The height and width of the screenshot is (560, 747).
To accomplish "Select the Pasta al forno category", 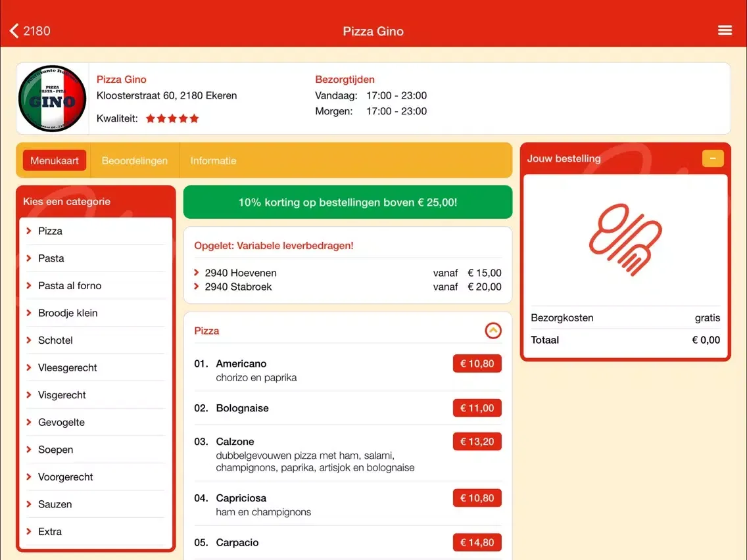I will 95,286.
